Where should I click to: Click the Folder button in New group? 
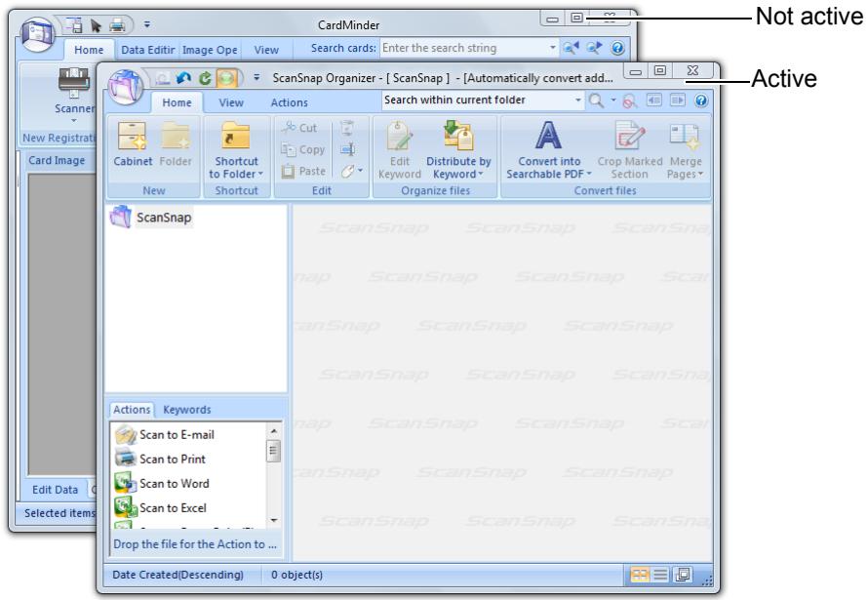(176, 144)
